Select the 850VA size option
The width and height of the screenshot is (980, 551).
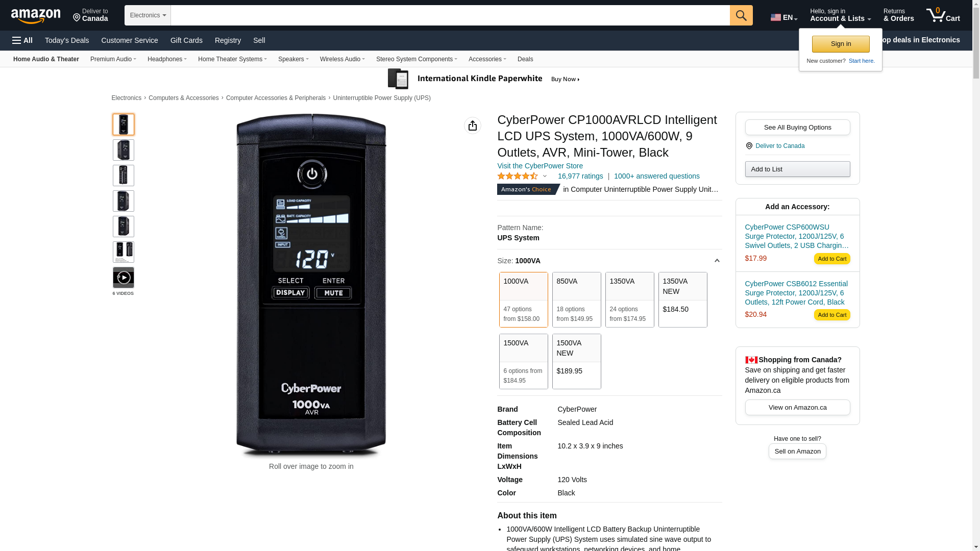click(x=577, y=299)
